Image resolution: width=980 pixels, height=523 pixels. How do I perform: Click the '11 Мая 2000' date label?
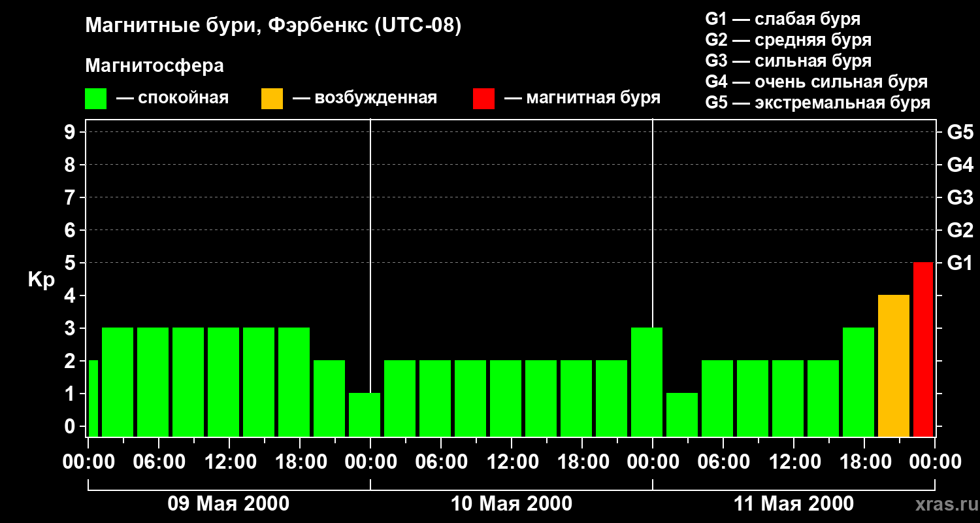tap(794, 503)
